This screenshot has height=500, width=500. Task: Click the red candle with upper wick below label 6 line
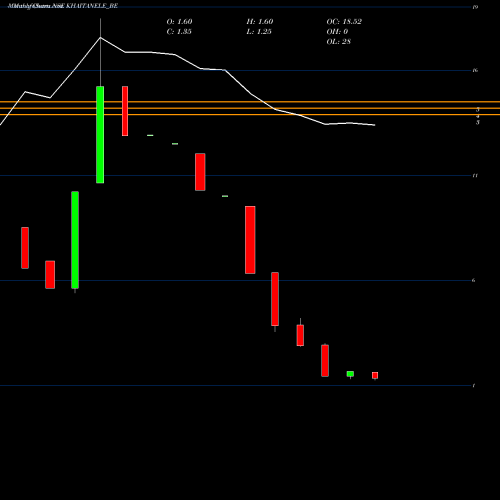click(x=300, y=335)
